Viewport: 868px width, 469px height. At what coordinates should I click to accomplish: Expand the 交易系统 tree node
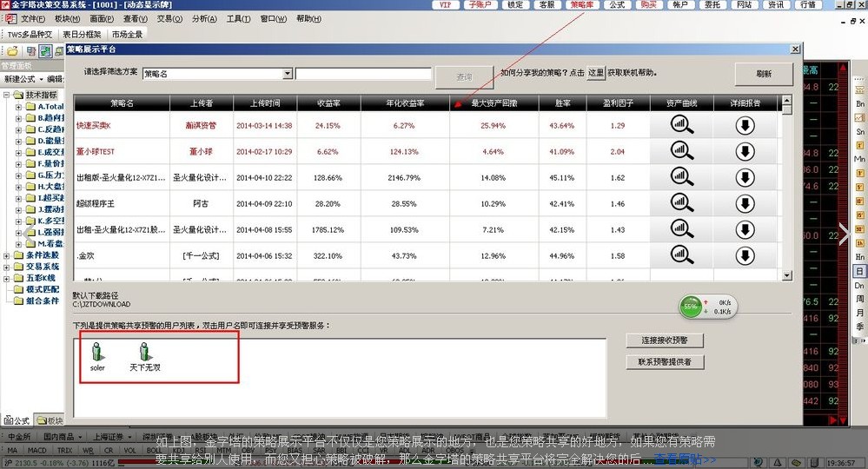pyautogui.click(x=7, y=267)
